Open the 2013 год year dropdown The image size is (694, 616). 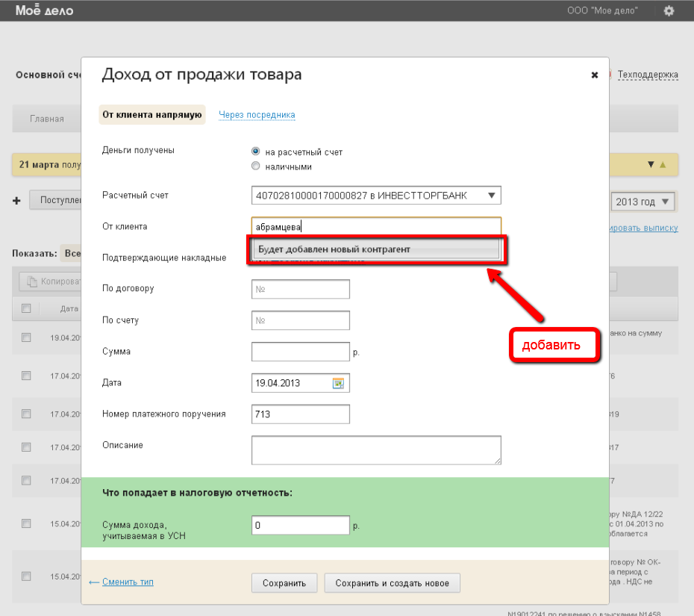click(643, 202)
